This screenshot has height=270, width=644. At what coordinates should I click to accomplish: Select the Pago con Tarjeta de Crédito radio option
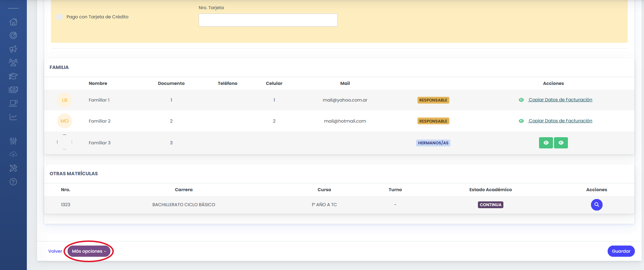coord(59,17)
